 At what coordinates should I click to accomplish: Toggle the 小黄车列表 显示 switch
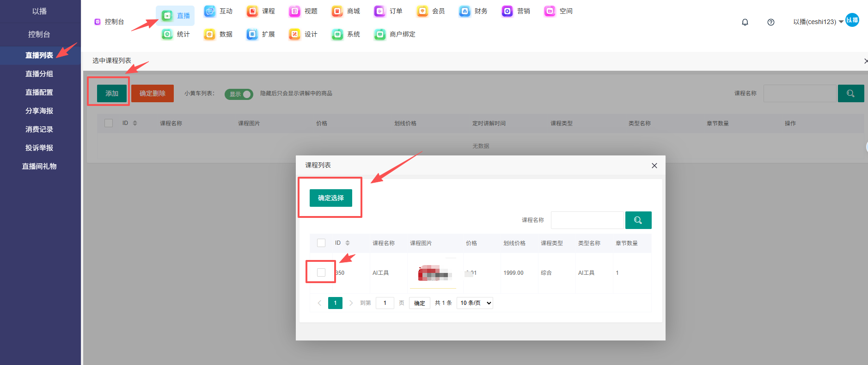239,94
